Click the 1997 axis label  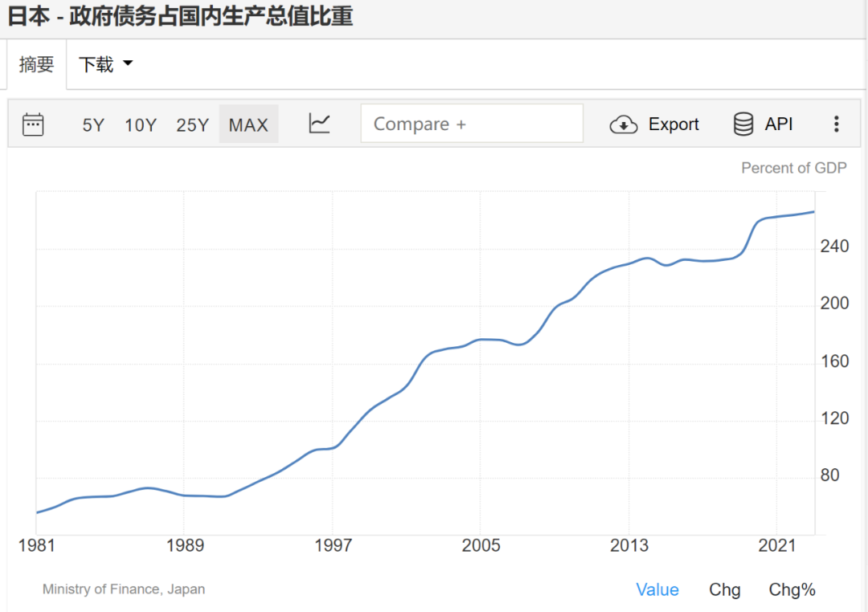334,545
